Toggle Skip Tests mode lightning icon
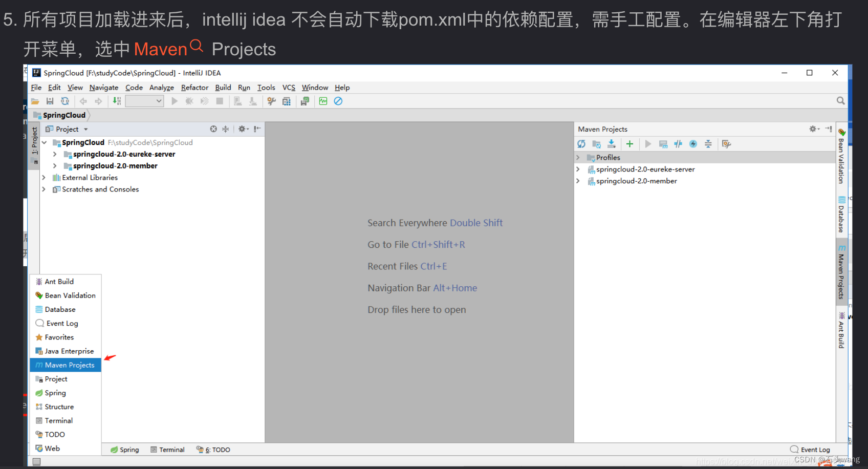This screenshot has height=469, width=868. [x=693, y=144]
